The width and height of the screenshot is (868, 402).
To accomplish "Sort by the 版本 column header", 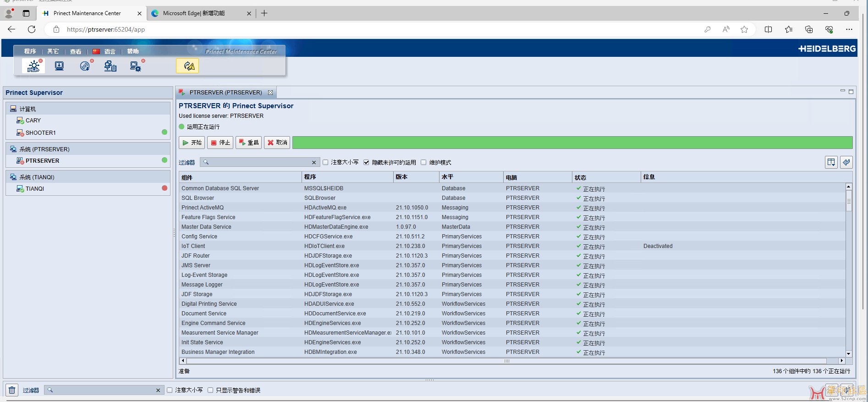I will [416, 177].
